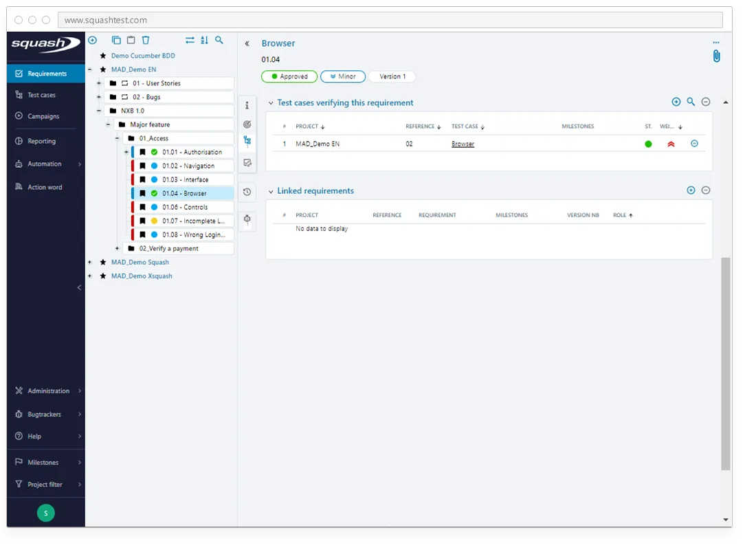Click the Minor criticality capsule
This screenshot has width=756, height=550.
[x=343, y=76]
